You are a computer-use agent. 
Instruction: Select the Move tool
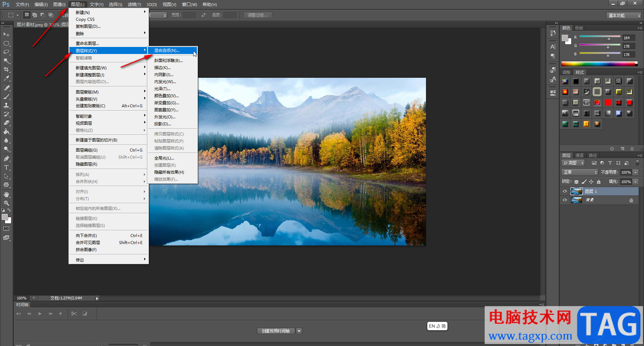point(6,35)
